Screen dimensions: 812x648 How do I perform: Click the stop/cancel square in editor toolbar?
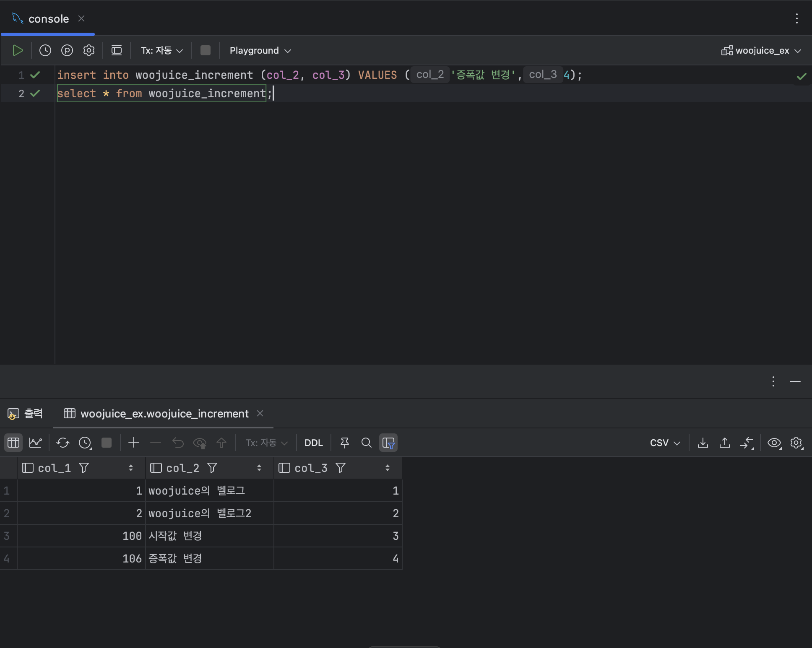pyautogui.click(x=206, y=50)
